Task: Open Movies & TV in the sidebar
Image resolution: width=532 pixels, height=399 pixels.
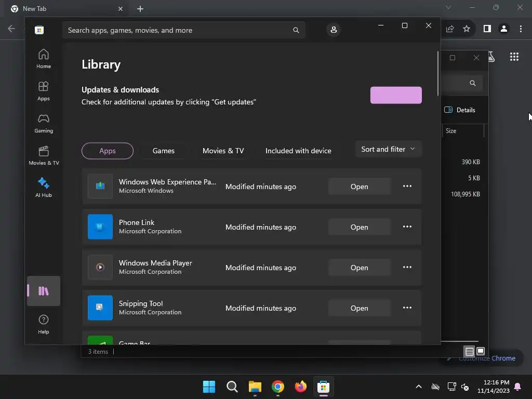Action: [44, 156]
